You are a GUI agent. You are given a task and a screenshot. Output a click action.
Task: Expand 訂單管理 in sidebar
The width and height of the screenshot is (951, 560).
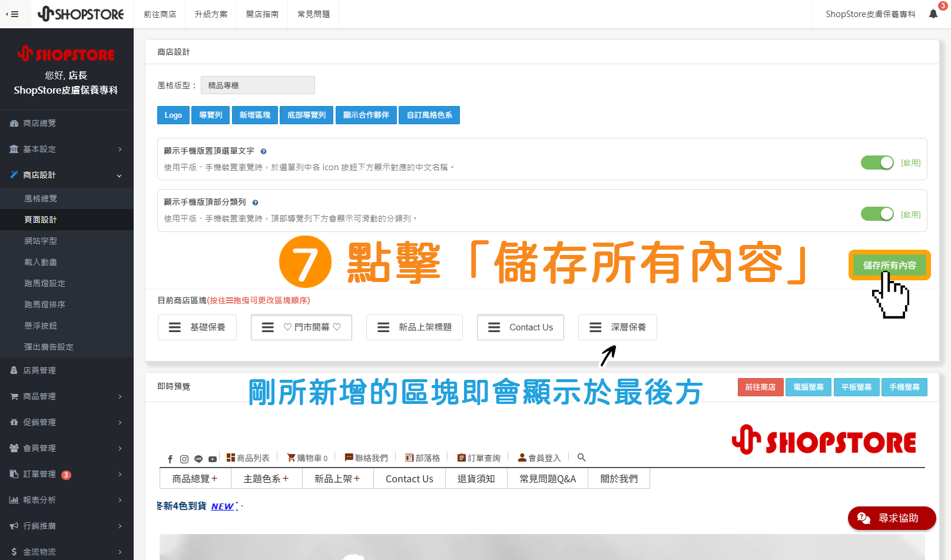pyautogui.click(x=67, y=475)
